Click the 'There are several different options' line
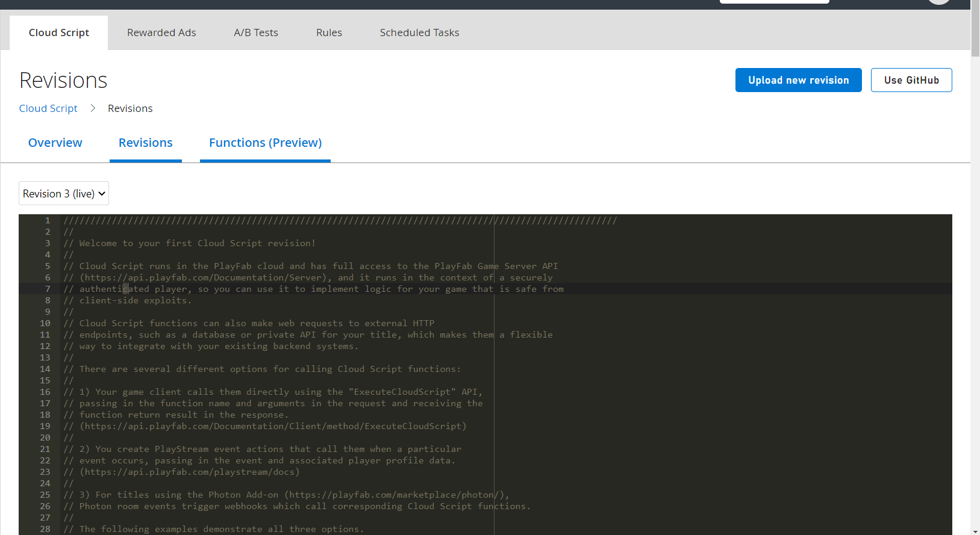Viewport: 980px width, 535px height. 262,369
